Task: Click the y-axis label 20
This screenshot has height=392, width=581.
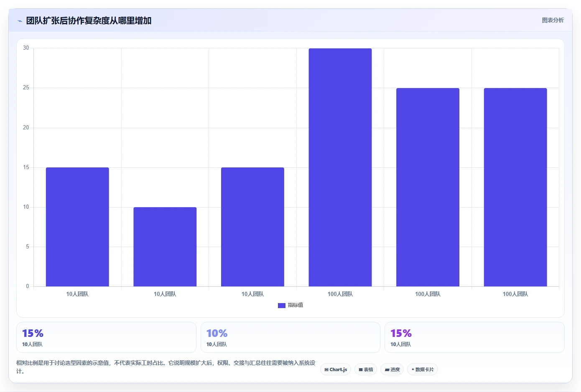Action: click(26, 128)
